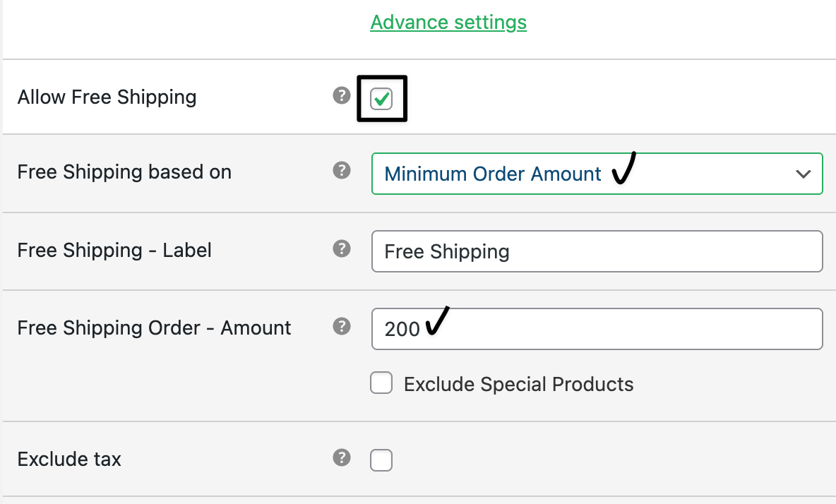Uncheck the Allow Free Shipping checkbox
This screenshot has width=836, height=504.
[x=382, y=100]
